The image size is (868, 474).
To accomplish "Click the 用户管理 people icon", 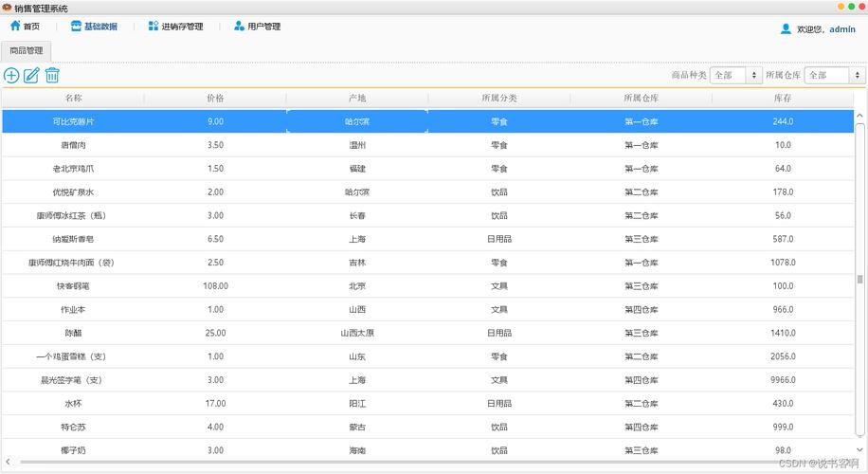I will 239,27.
